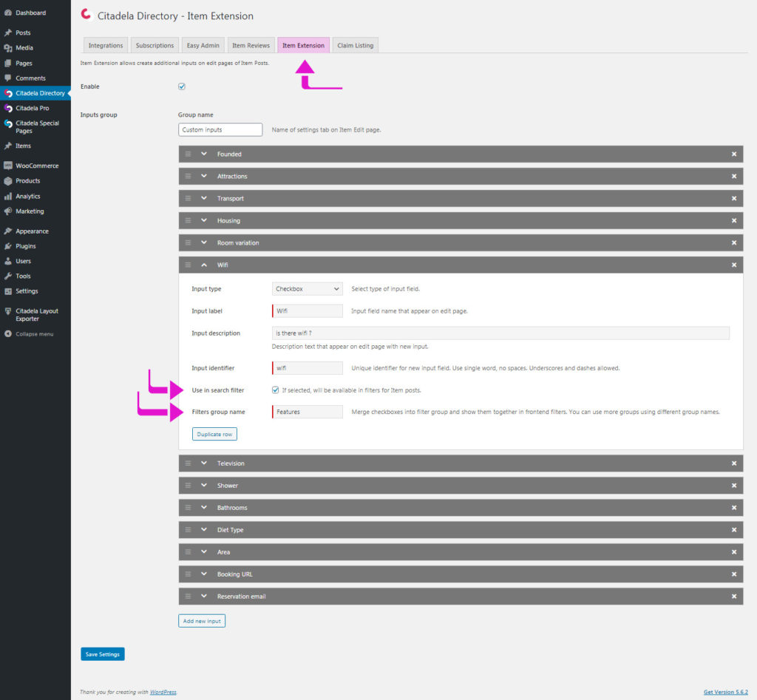The image size is (757, 700).
Task: Click the Input identifier wifi field
Action: coord(307,368)
